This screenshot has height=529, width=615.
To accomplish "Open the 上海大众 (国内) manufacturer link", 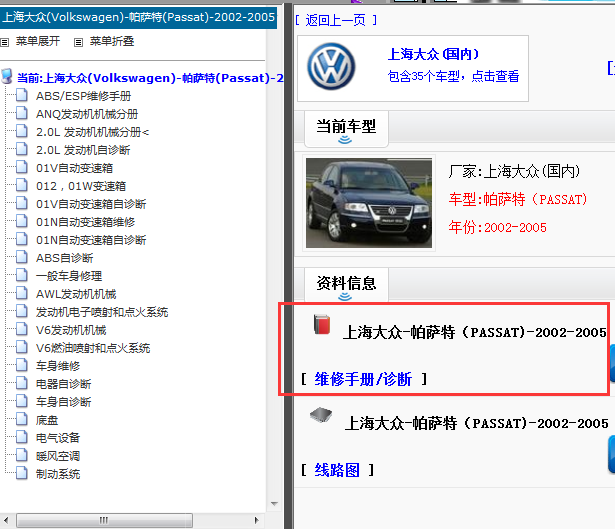I will pyautogui.click(x=433, y=54).
